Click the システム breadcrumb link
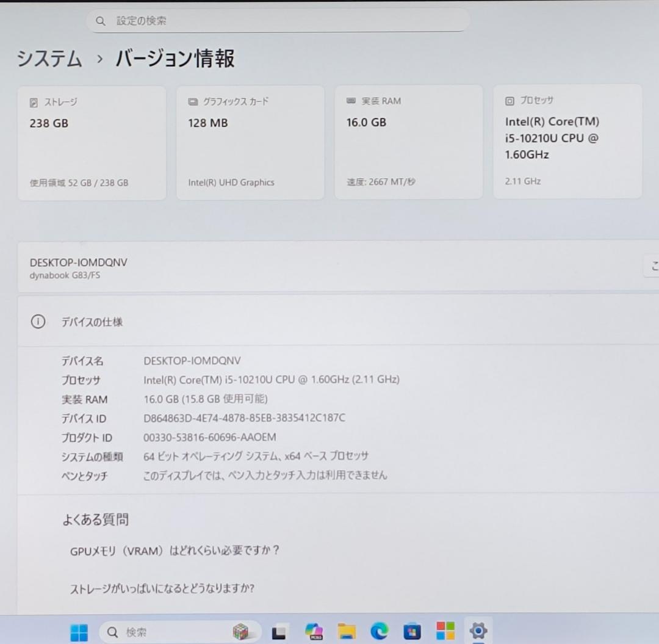This screenshot has height=644, width=659. tap(49, 59)
